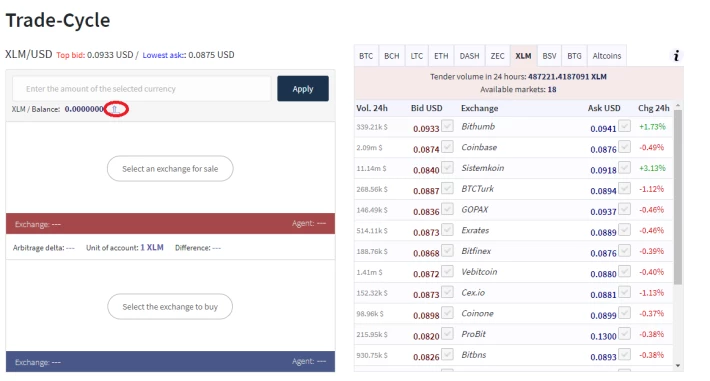Click the Sistemkoin exchange name
Screen dimensions: 710x381
(x=483, y=168)
